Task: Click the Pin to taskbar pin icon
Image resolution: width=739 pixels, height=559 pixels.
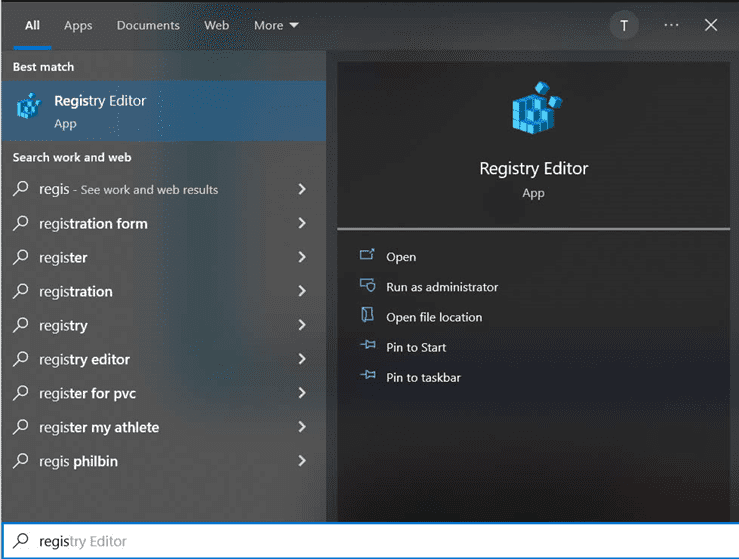Action: [x=368, y=375]
